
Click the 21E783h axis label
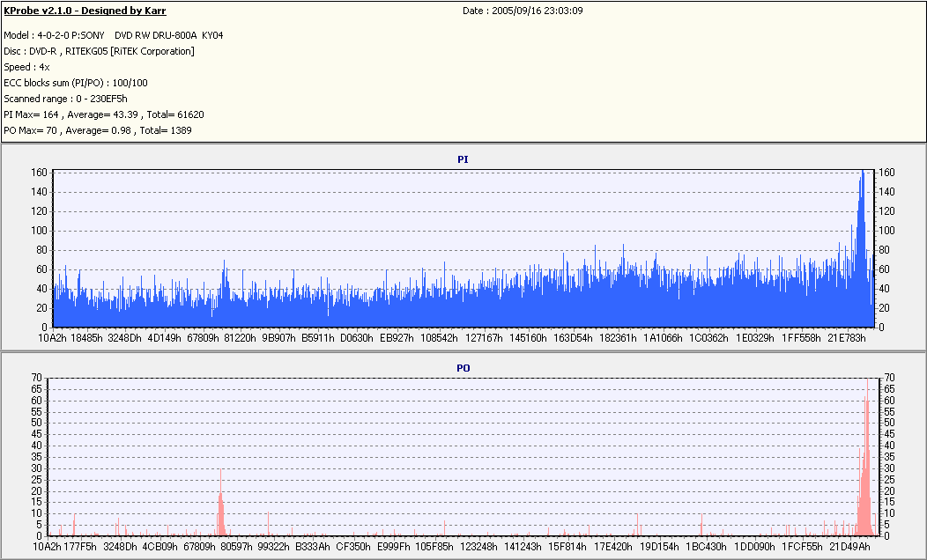point(847,338)
